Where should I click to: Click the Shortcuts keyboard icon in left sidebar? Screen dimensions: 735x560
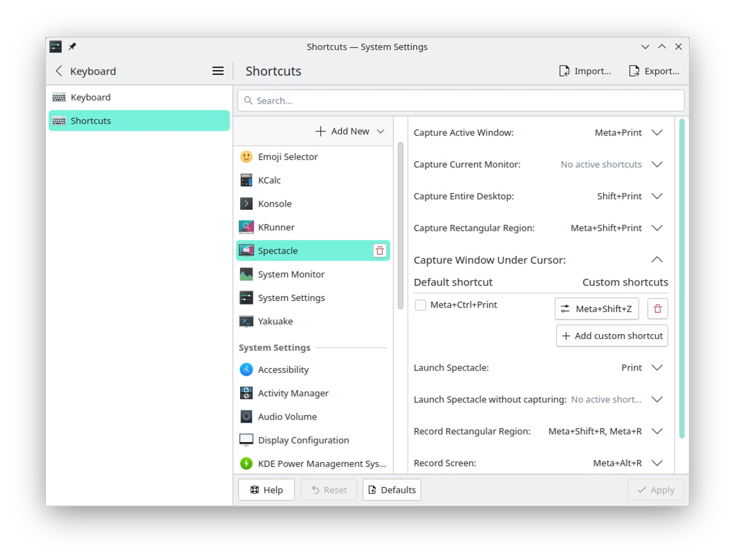tap(59, 121)
